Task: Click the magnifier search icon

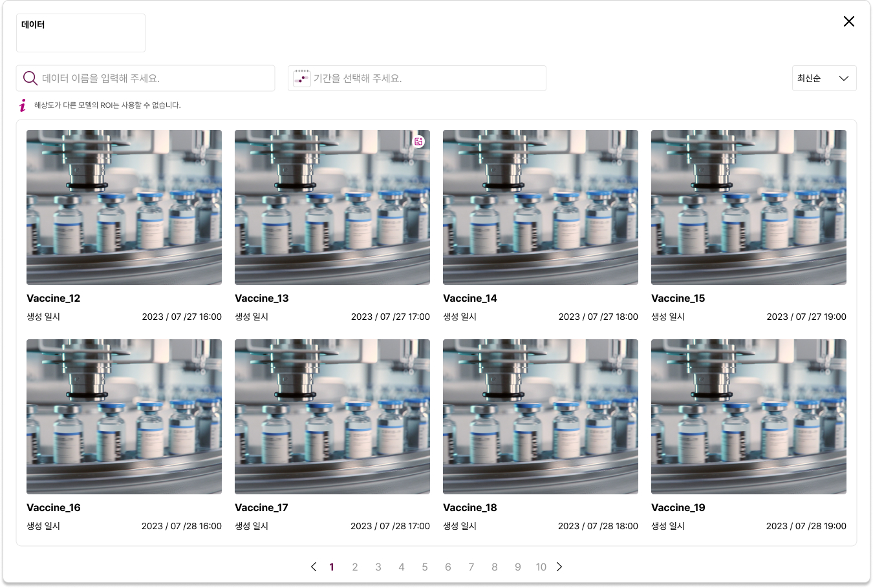Action: point(30,78)
